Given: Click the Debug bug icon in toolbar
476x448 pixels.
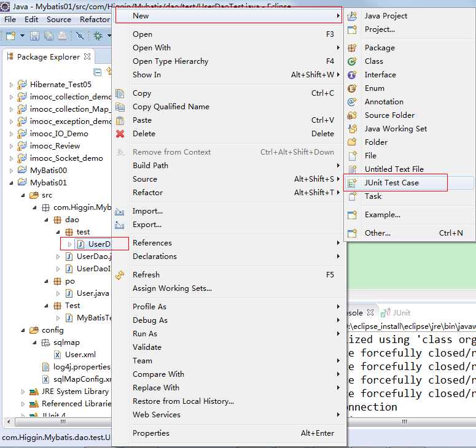Looking at the screenshot, I should [98, 36].
